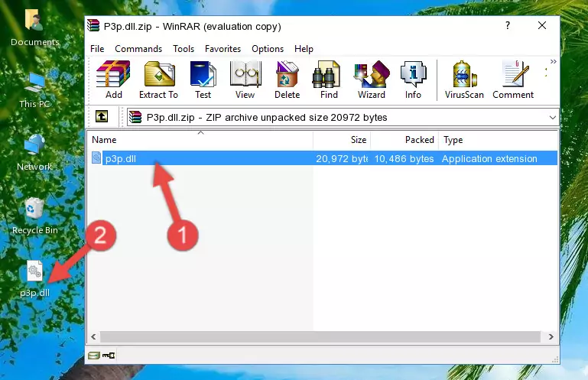The width and height of the screenshot is (588, 380).
Task: Click the p3p.dll file icon in list
Action: [96, 158]
